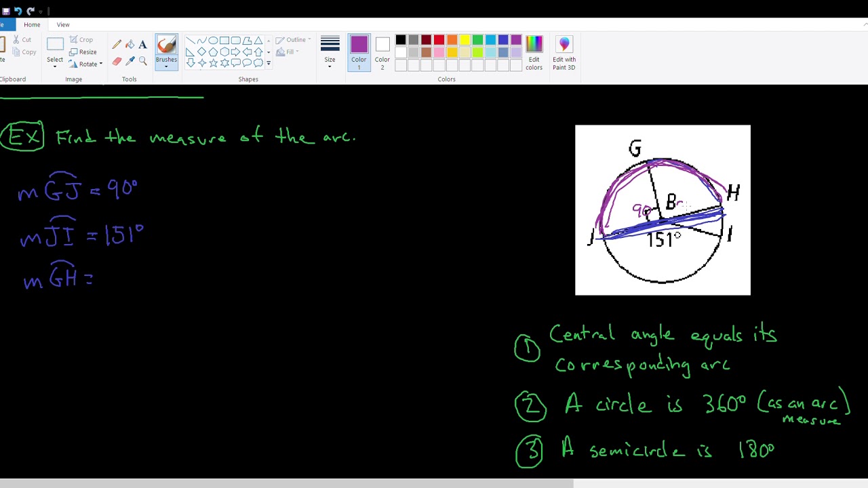868x488 pixels.
Task: Click the Brushes tool icon
Action: (x=166, y=45)
